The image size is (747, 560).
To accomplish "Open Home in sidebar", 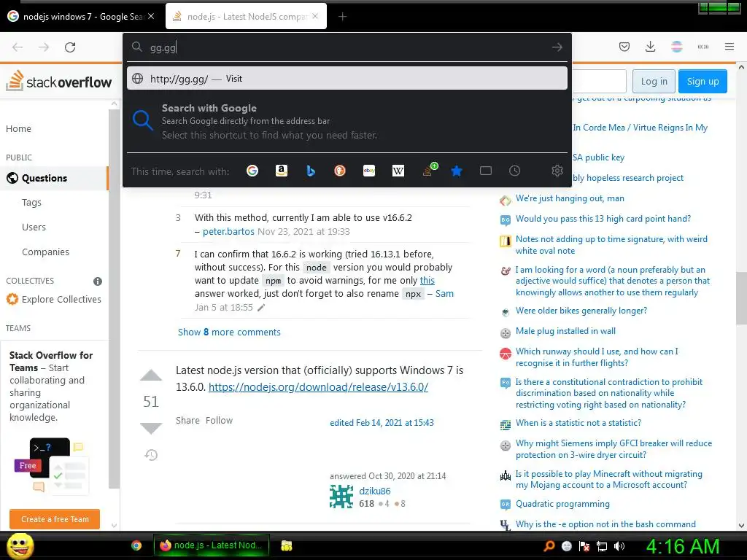I will pos(18,128).
